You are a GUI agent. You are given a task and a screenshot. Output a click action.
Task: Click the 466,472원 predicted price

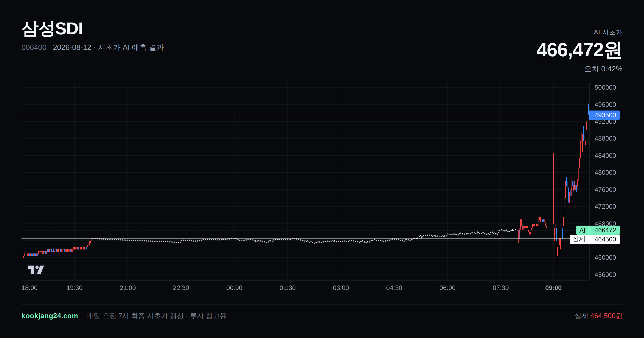click(579, 50)
